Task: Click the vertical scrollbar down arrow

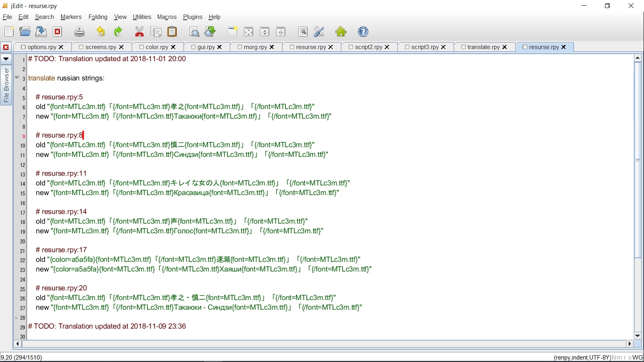Action: 638,335
